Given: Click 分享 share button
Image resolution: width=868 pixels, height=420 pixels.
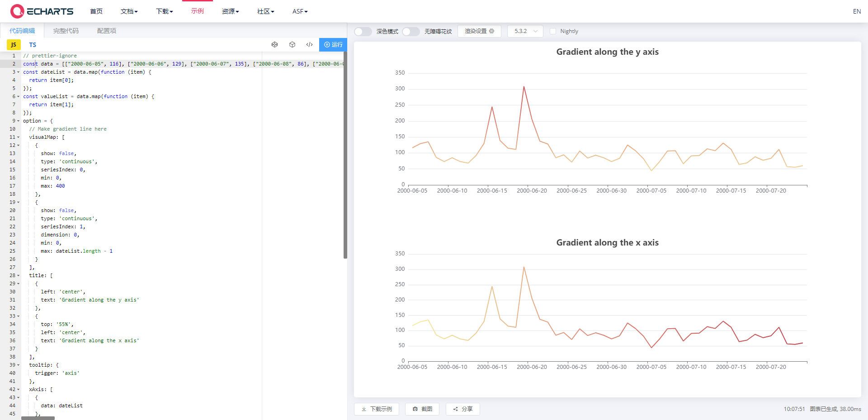Looking at the screenshot, I should [462, 409].
